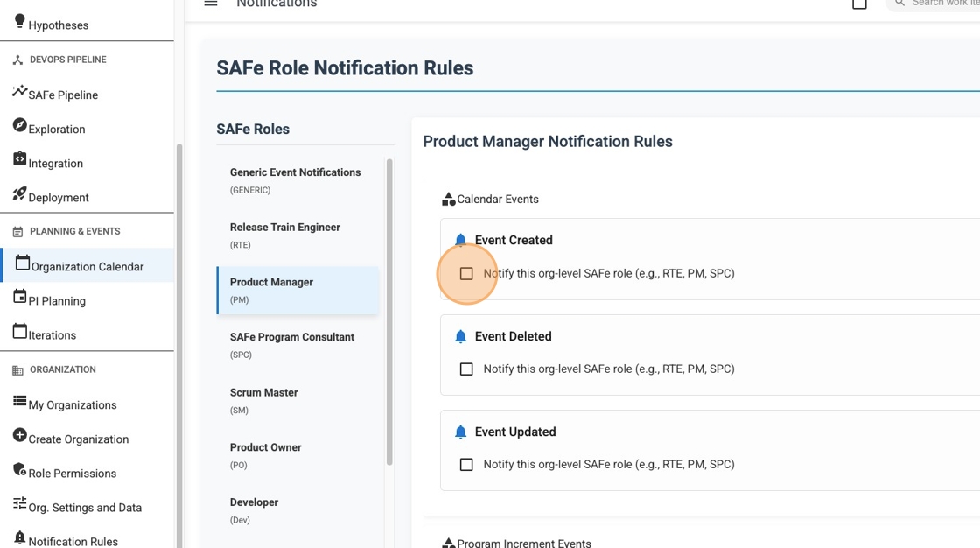980x548 pixels.
Task: Select the Scrum Master role
Action: tap(264, 400)
